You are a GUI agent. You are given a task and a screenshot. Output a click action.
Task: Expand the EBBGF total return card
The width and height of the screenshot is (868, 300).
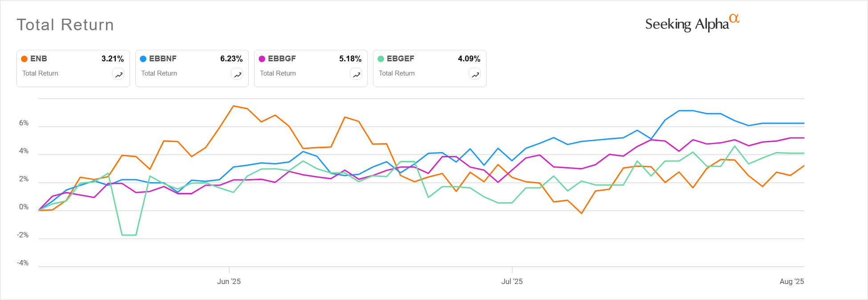tap(310, 68)
